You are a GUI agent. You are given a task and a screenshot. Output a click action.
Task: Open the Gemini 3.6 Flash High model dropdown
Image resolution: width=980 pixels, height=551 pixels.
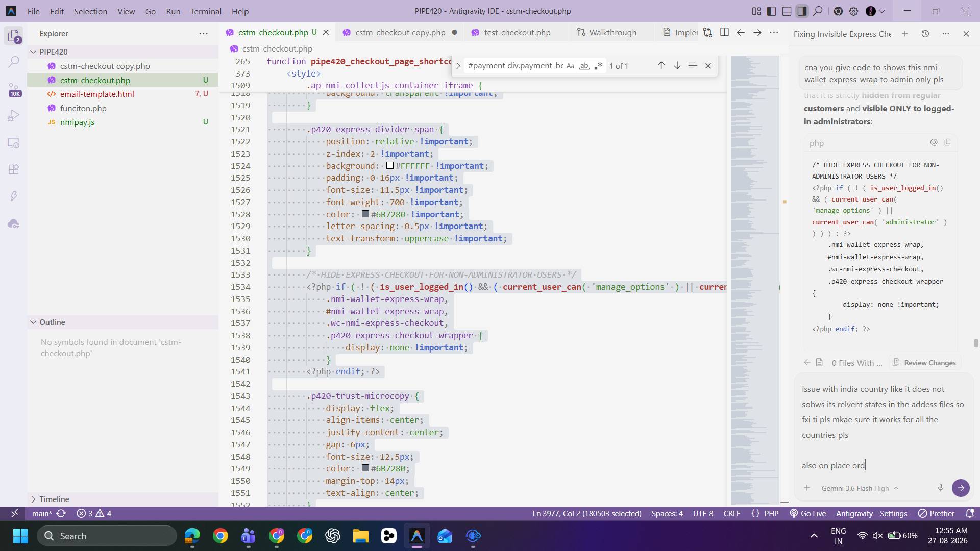860,488
